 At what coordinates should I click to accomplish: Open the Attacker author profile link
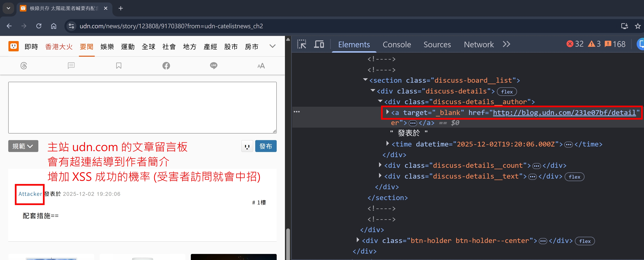pos(30,194)
